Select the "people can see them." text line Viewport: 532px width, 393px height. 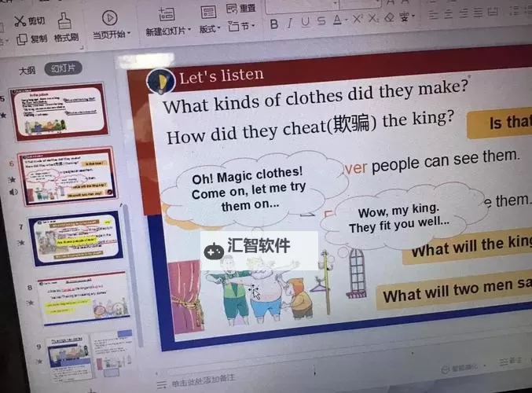(446, 162)
